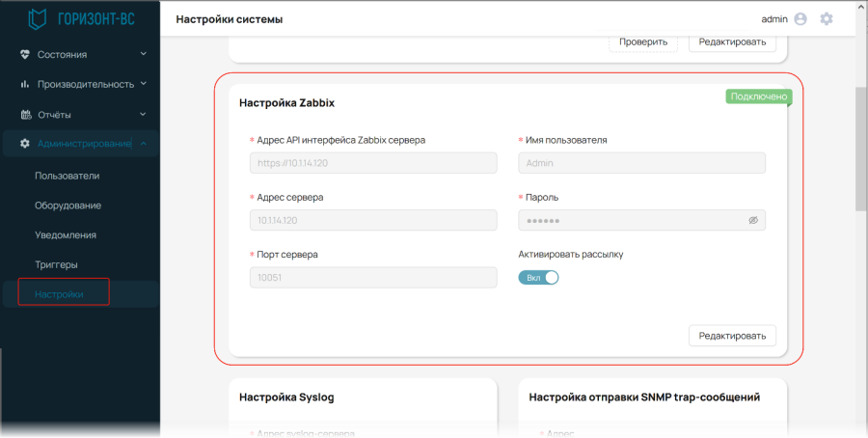Open the settings gear icon in header
Screen dimensions: 868x438
pos(826,19)
